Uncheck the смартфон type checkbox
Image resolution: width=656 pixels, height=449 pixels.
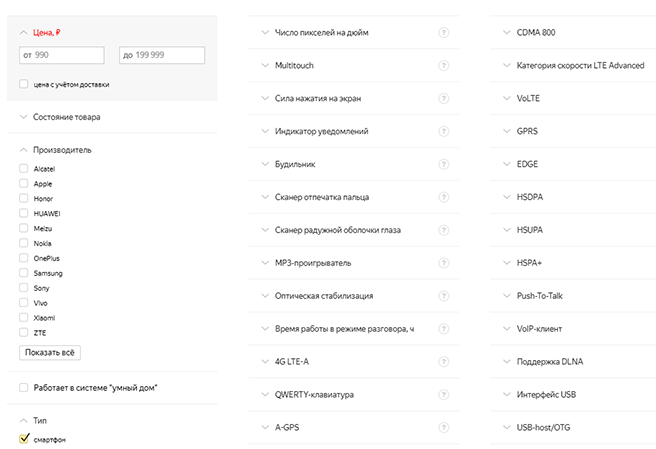pos(24,438)
